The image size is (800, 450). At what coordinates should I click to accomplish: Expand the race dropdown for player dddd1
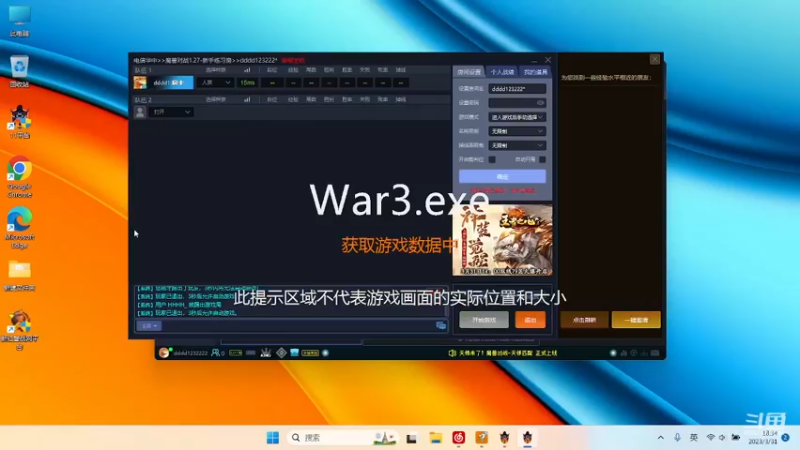pyautogui.click(x=215, y=83)
